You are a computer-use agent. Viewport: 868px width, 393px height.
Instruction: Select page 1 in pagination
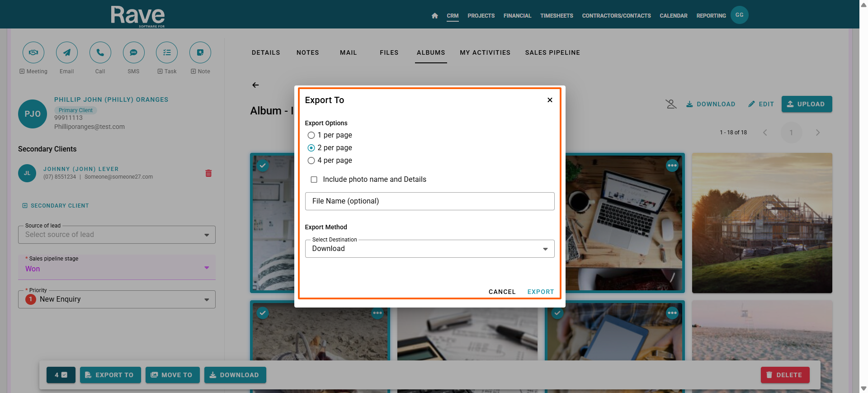(x=791, y=133)
